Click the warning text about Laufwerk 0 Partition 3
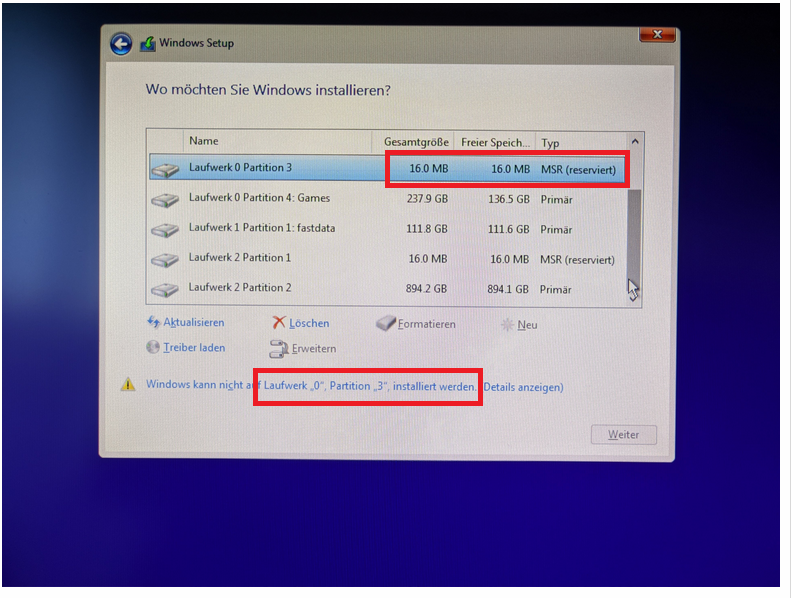This screenshot has width=791, height=598. pos(311,386)
